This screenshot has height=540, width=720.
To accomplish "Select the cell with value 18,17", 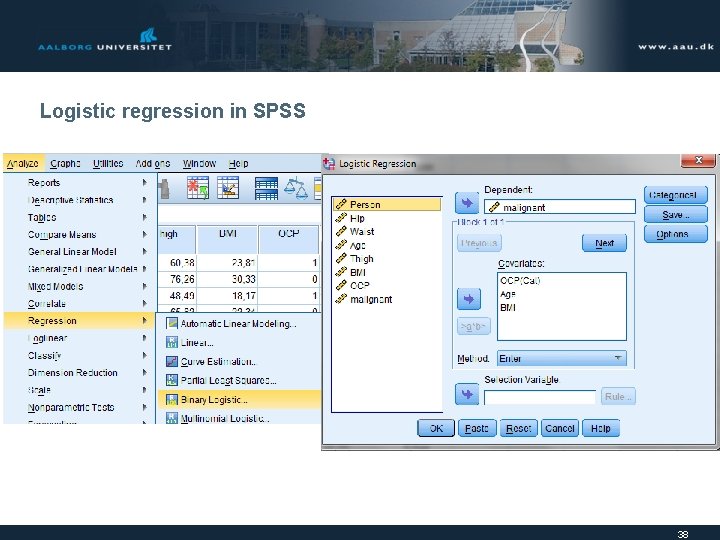I will tap(227, 296).
